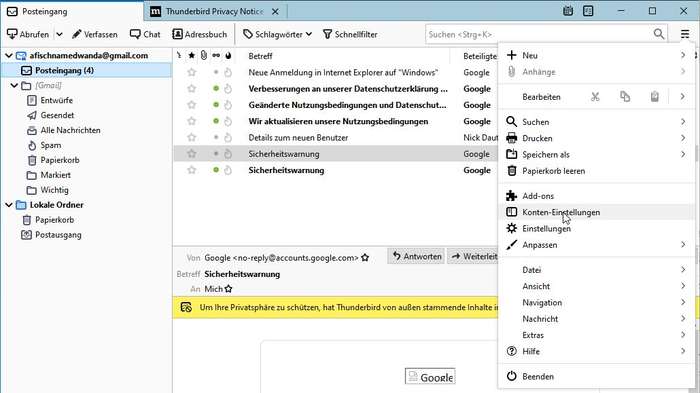Open the Schlagwörter tags dropdown
This screenshot has width=700, height=393.
click(277, 34)
